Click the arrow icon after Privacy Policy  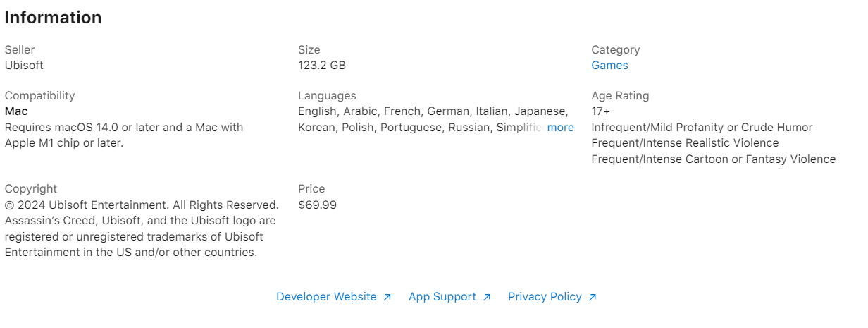tap(593, 298)
